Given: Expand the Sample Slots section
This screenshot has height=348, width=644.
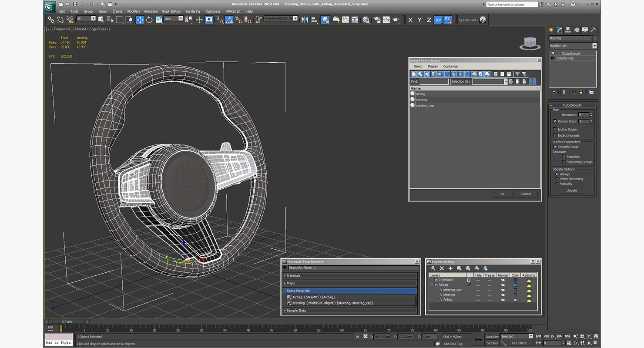Looking at the screenshot, I should click(296, 311).
